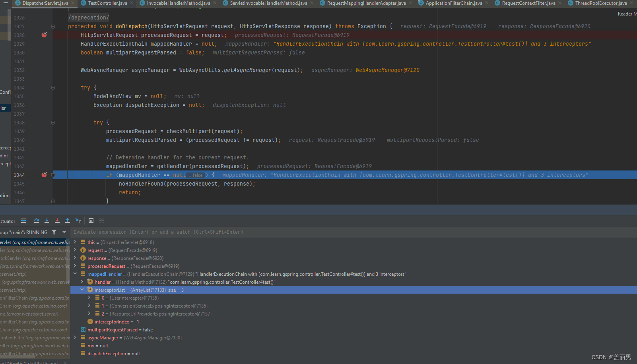Close the RequestContextFilter.java tab

560,3
